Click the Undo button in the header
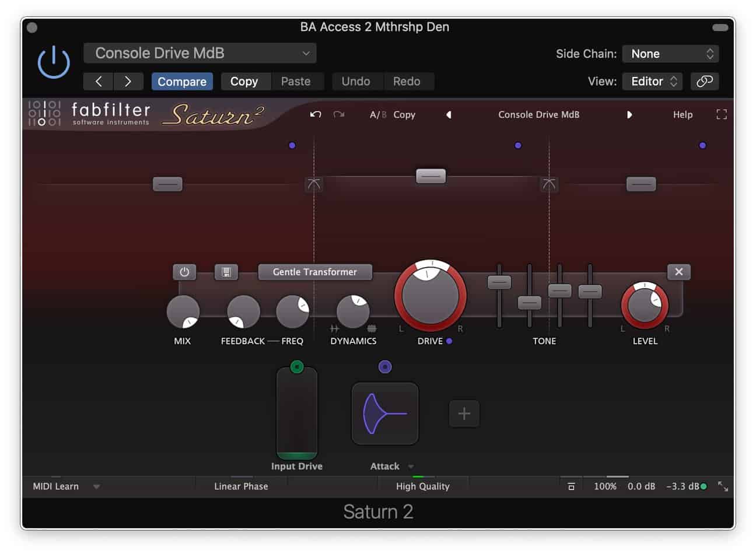Screen dimensions: 756x554 (x=356, y=82)
